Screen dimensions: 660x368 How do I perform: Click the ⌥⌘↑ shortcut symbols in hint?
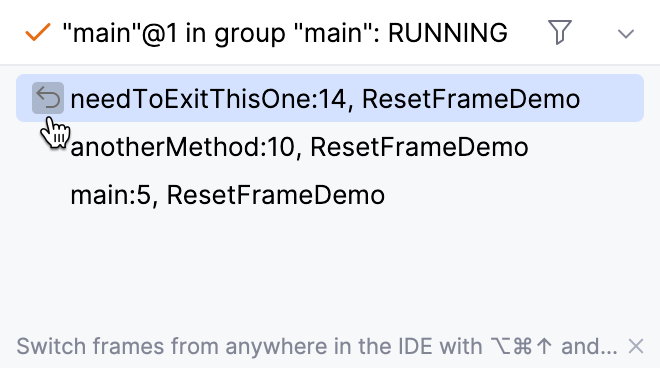pyautogui.click(x=521, y=347)
